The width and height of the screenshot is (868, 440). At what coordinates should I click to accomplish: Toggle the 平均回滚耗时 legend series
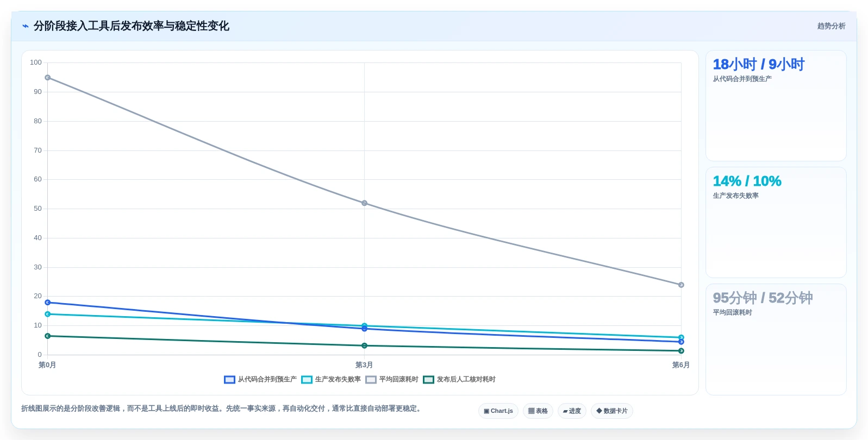392,380
